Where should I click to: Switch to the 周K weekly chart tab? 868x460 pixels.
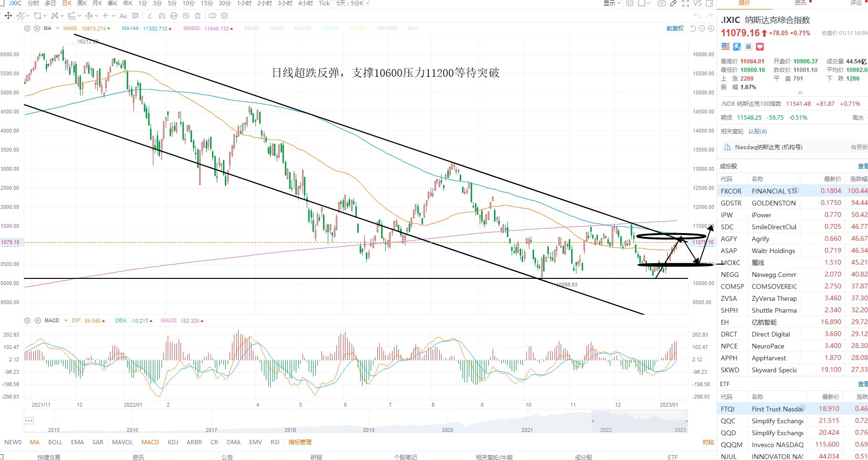click(82, 3)
